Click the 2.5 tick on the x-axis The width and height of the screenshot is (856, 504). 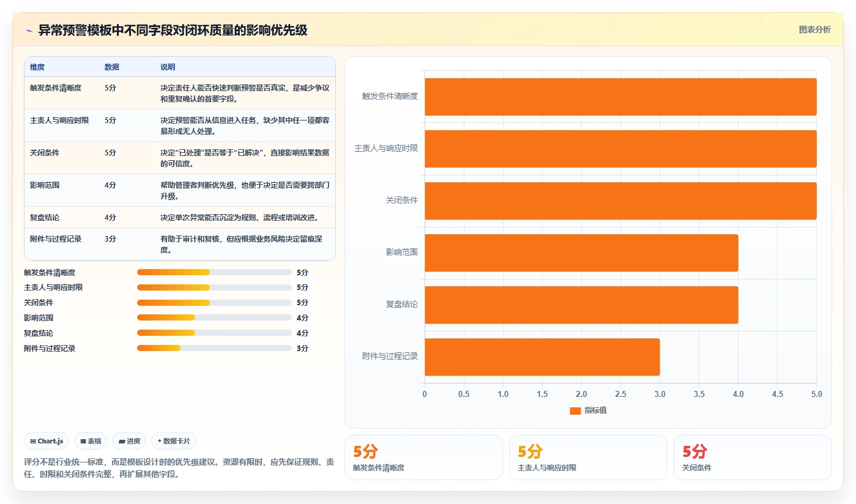point(620,395)
